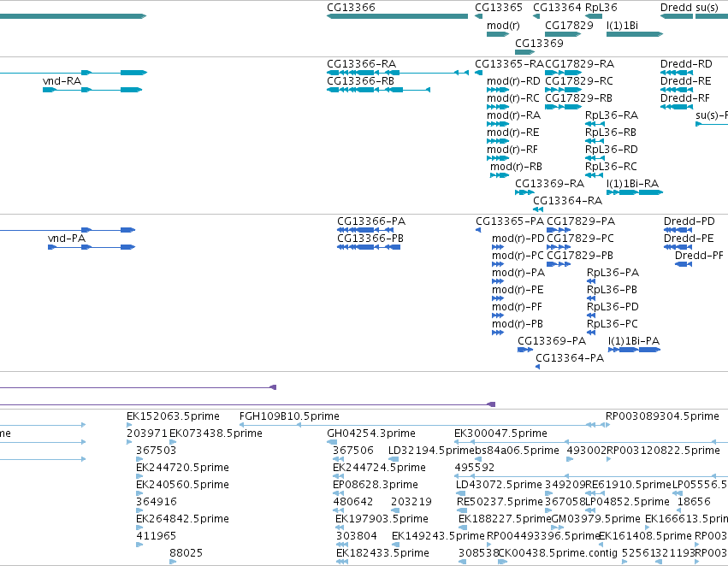Screen dimensions: 728x566
Task: Select the RpL36-RD transcript label
Action: 612,150
